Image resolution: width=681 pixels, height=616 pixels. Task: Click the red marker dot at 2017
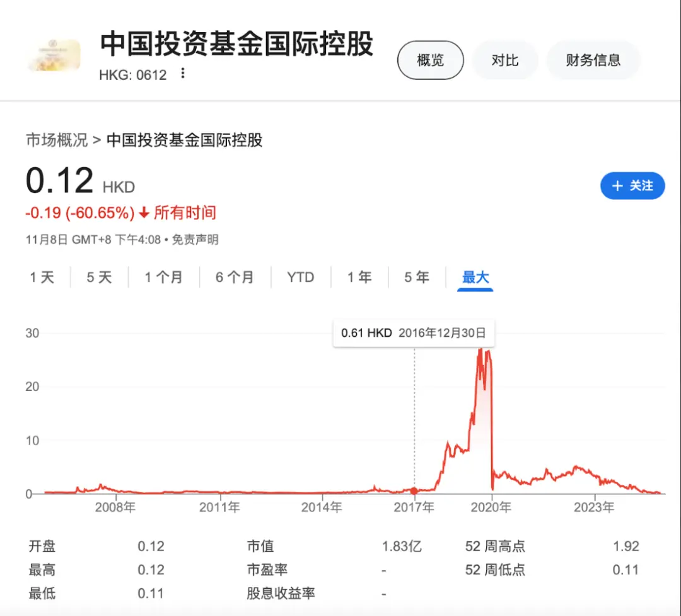pos(414,491)
